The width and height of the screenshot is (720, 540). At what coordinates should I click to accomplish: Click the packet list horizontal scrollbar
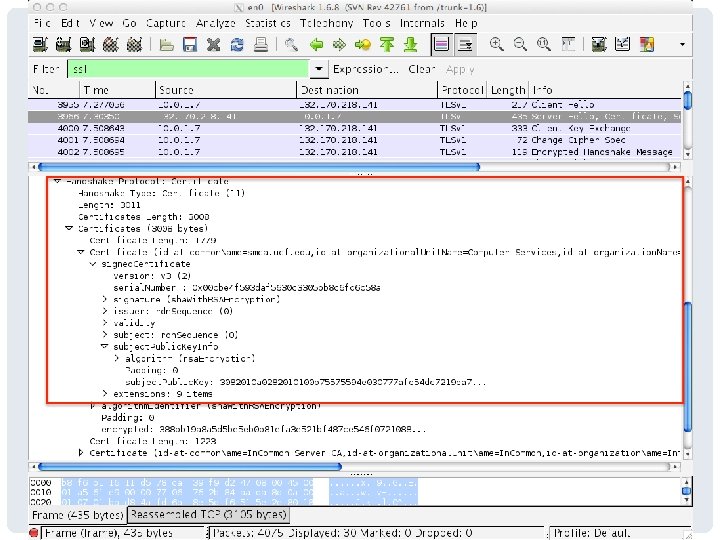point(259,167)
